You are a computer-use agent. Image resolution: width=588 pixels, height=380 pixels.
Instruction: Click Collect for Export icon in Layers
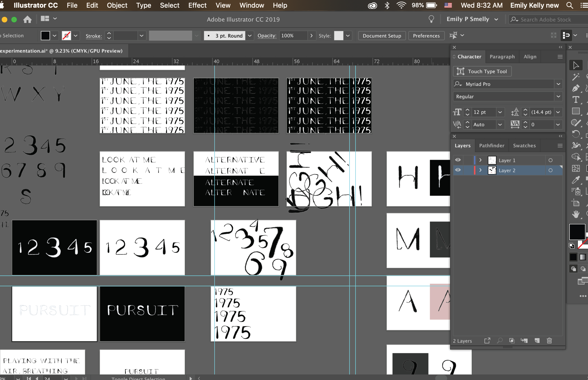[x=487, y=341]
